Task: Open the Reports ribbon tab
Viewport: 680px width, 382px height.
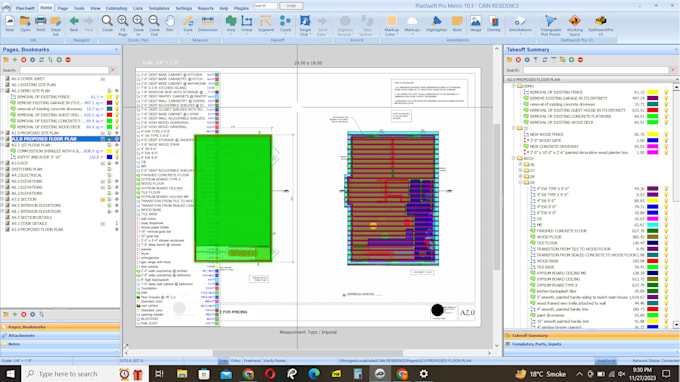Action: pyautogui.click(x=206, y=8)
